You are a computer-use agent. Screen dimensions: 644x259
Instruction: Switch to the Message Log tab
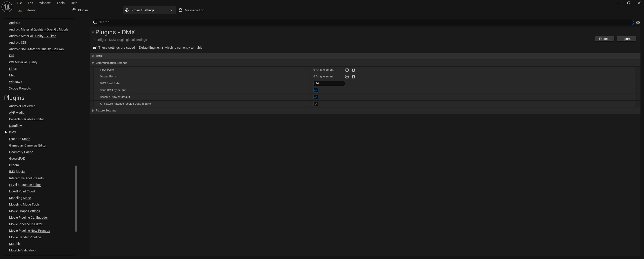click(x=194, y=10)
